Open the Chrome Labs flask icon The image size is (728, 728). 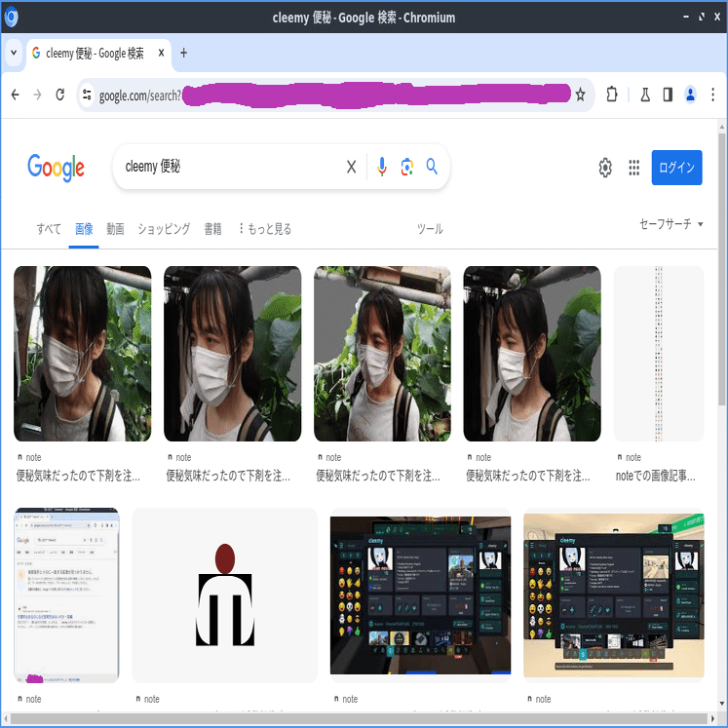click(x=645, y=96)
